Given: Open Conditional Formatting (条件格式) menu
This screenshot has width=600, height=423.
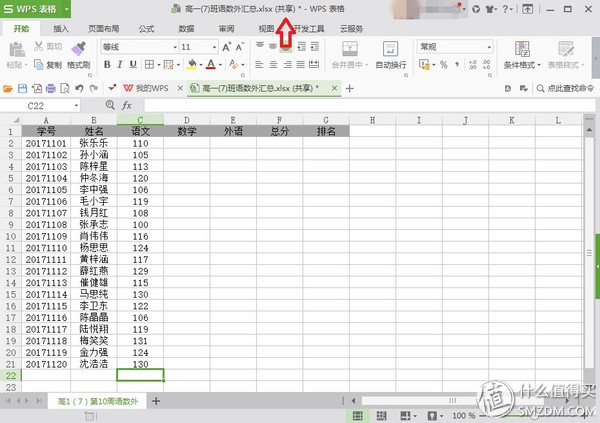Looking at the screenshot, I should pos(522,56).
